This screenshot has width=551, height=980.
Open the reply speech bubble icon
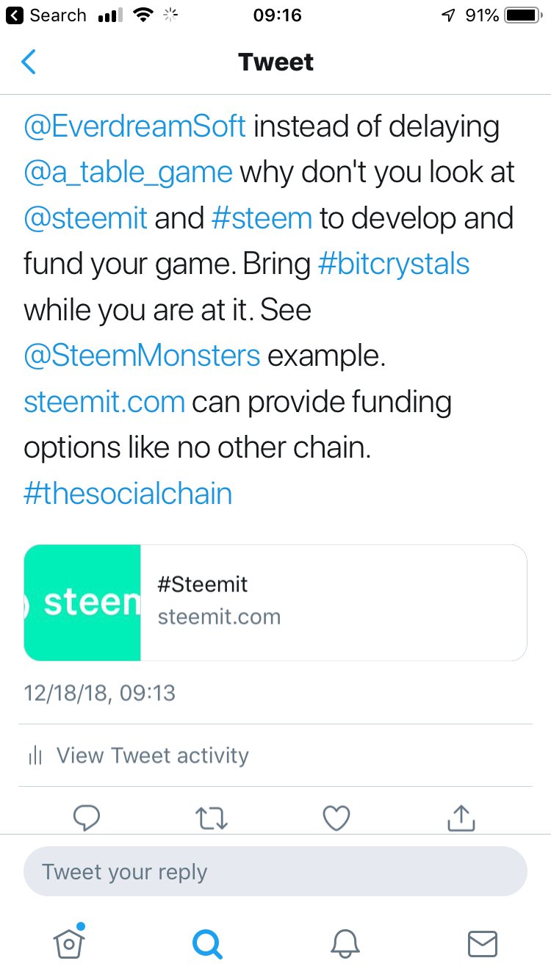(x=87, y=818)
